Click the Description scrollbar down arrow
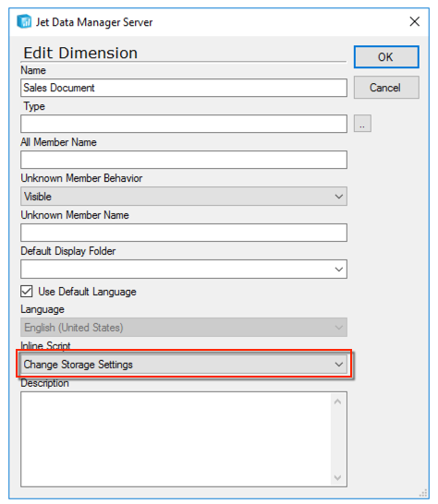 tap(338, 477)
